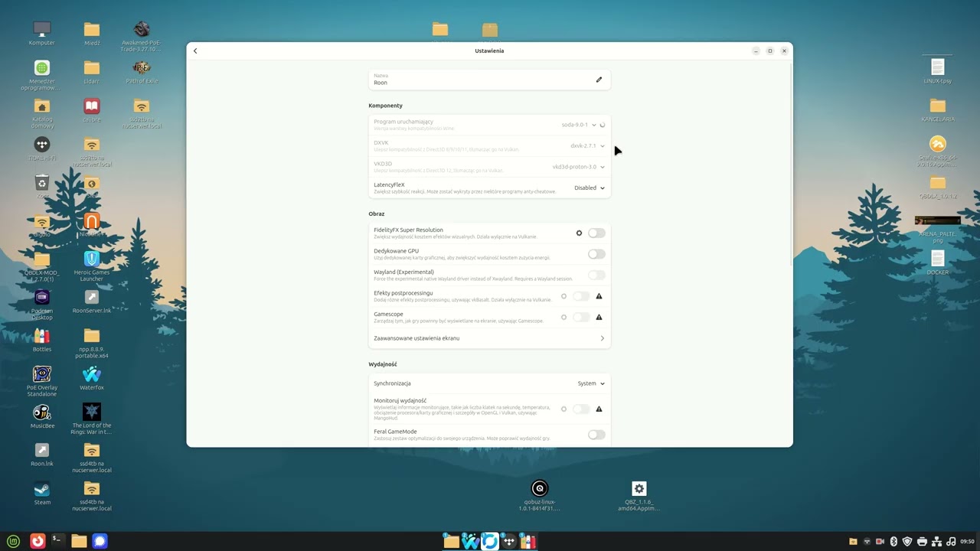This screenshot has width=980, height=551.
Task: Open The Lord of the Rings icon
Action: click(x=91, y=419)
